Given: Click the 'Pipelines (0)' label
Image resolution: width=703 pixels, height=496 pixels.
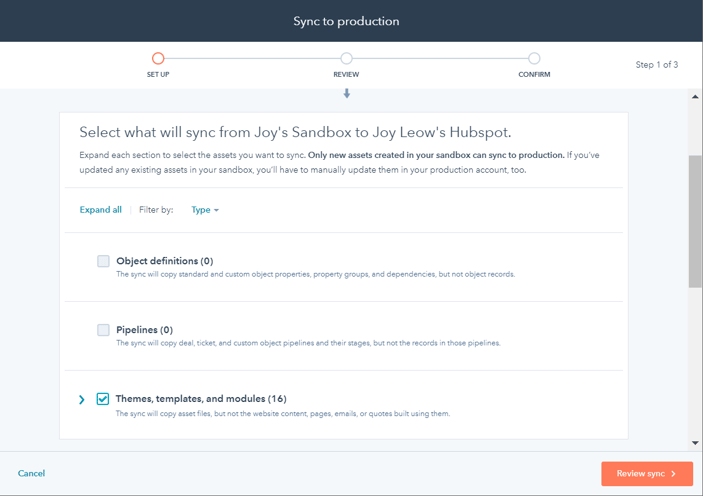Looking at the screenshot, I should pyautogui.click(x=144, y=330).
